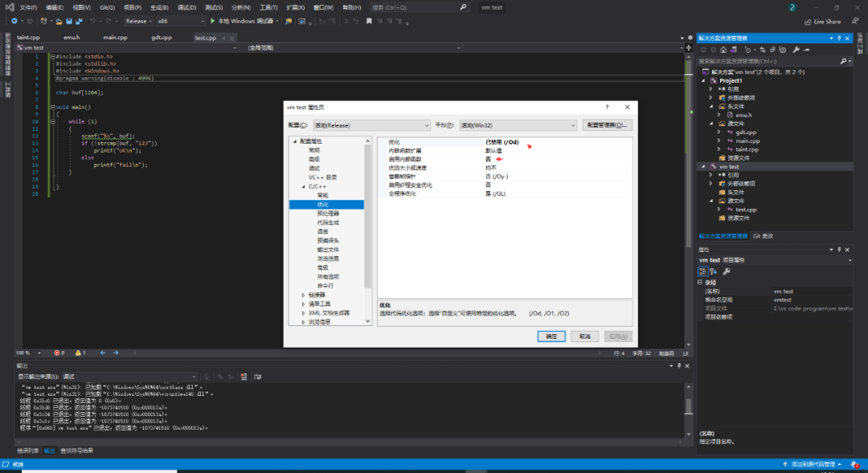Open the 平台 活动(Win32) dropdown
Viewport: 868px width, 473px height.
coord(518,125)
